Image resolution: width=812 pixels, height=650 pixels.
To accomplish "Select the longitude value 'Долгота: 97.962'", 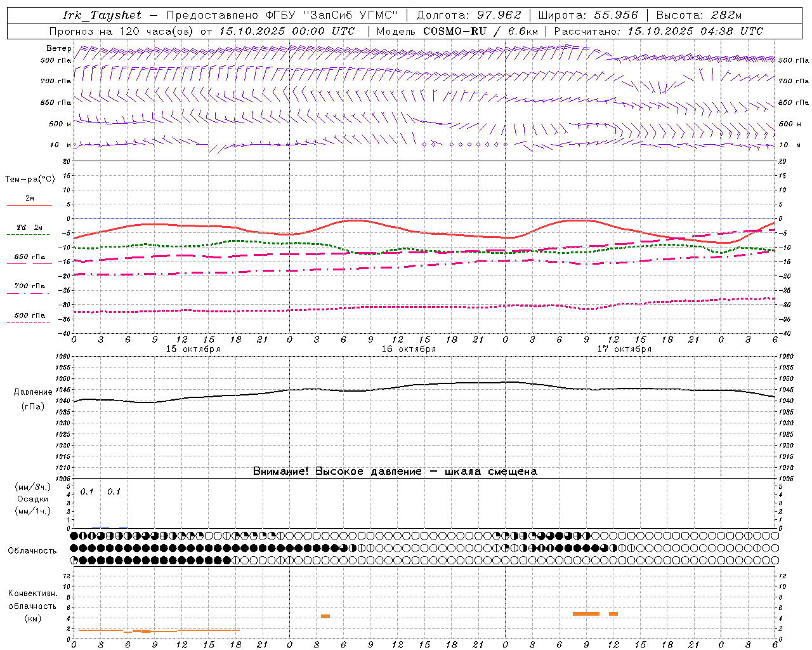I will (x=469, y=15).
